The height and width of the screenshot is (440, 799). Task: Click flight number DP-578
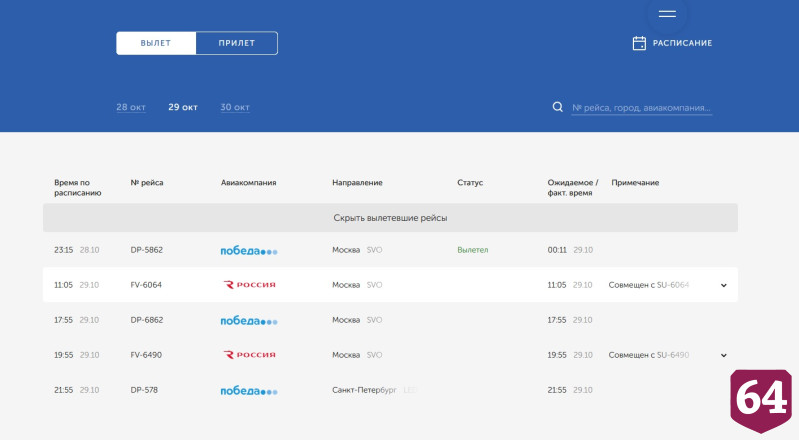tap(144, 390)
